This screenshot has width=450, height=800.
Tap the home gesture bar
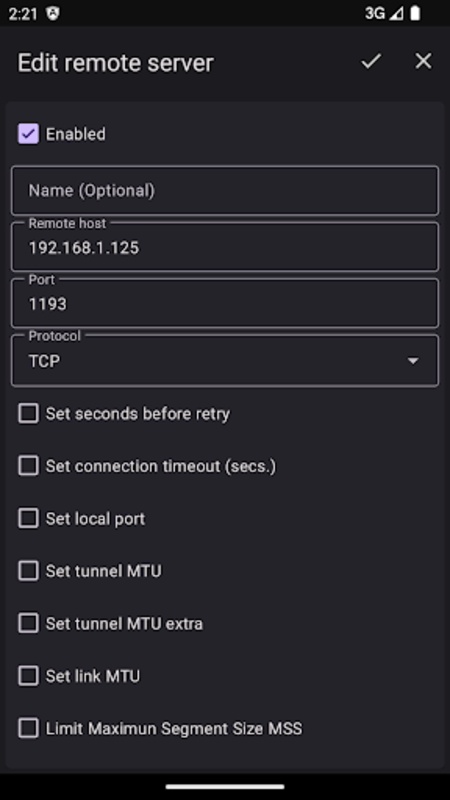pyautogui.click(x=225, y=787)
